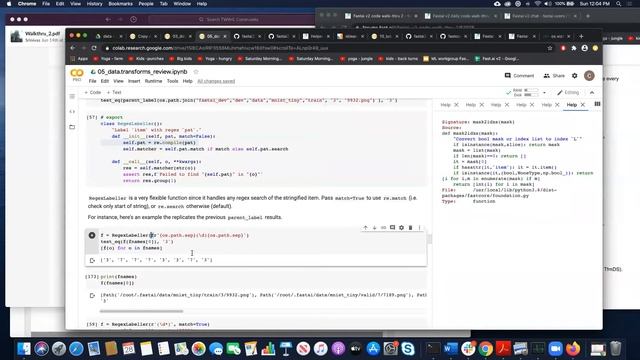Open the Tools menu in Colab
Viewport: 640px width, 360px height.
click(x=172, y=81)
